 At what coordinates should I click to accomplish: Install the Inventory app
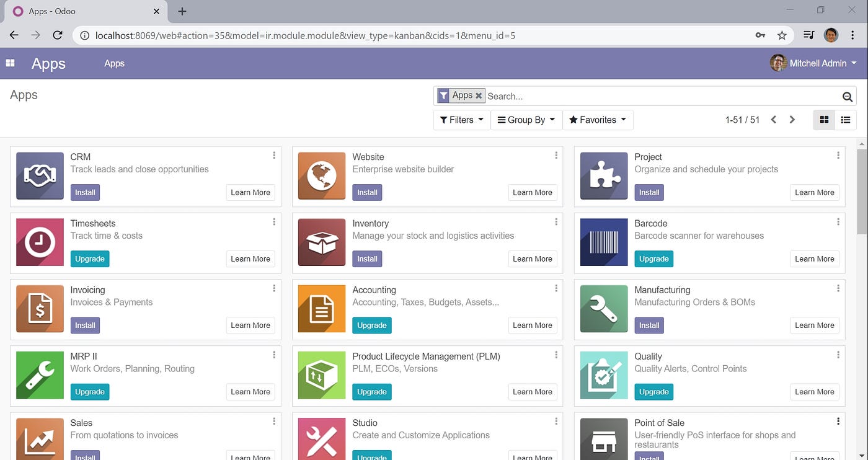pos(367,259)
